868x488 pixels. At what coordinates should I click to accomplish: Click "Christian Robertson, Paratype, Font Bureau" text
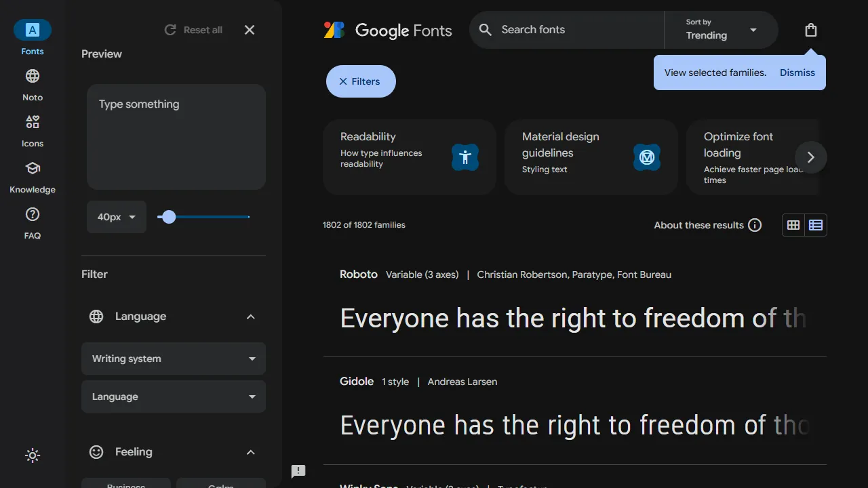(574, 274)
